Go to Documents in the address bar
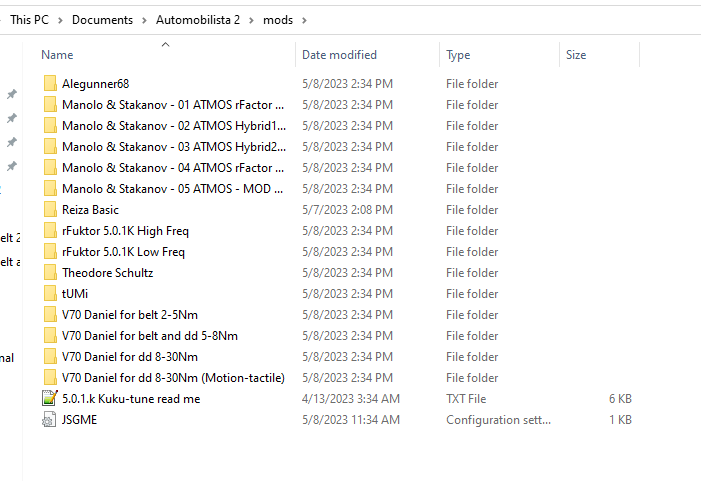 coord(101,20)
